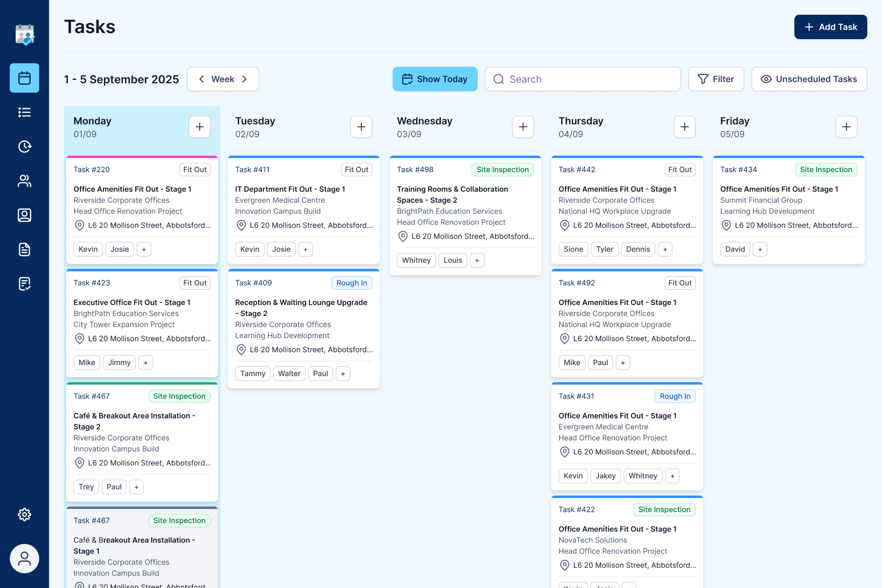The image size is (882, 588).
Task: Open settings gear in sidebar
Action: tap(24, 514)
